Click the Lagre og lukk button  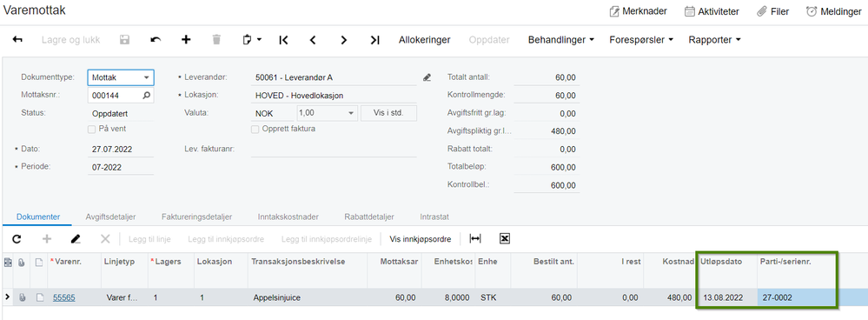coord(71,40)
